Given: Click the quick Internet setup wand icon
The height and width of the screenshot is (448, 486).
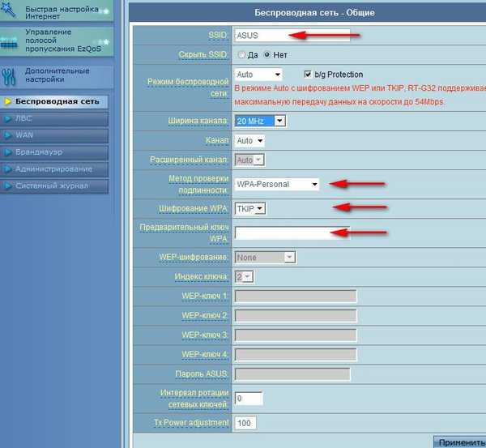Looking at the screenshot, I should (8, 9).
